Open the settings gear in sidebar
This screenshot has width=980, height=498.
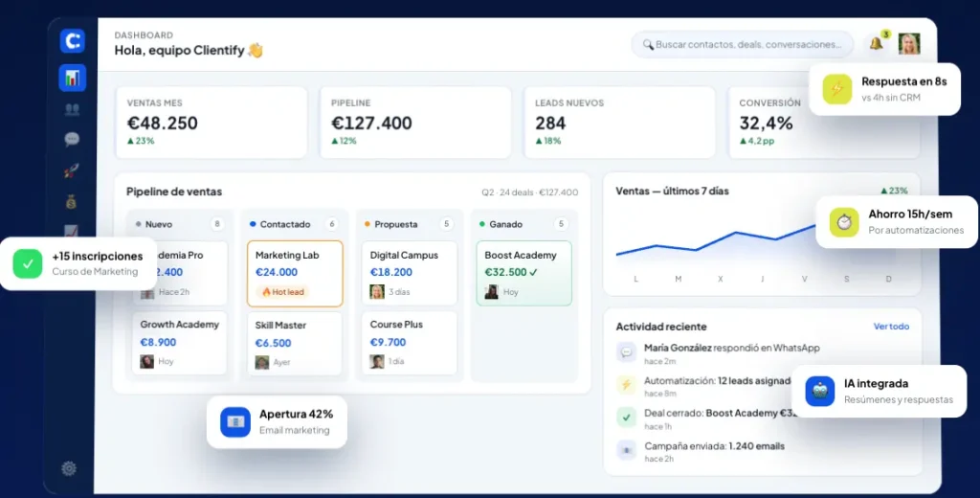coord(69,468)
